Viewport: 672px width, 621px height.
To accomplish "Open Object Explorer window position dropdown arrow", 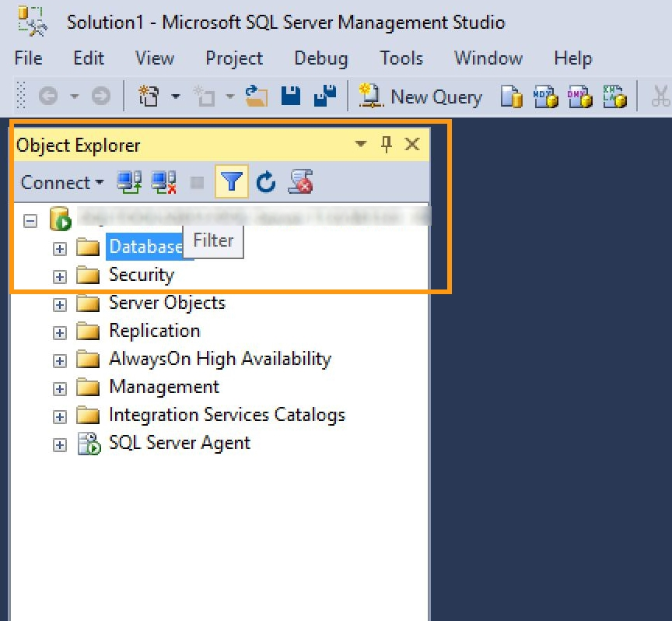I will [361, 144].
